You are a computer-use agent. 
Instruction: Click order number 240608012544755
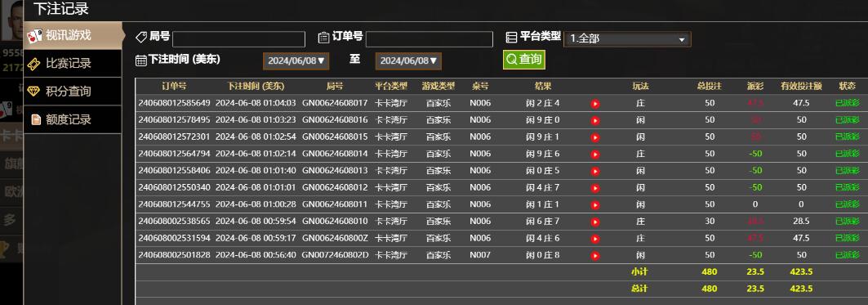(x=174, y=204)
